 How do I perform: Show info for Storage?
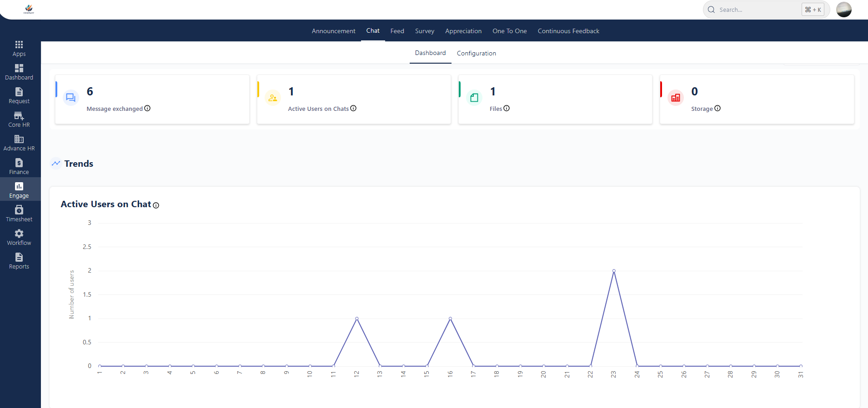click(717, 108)
